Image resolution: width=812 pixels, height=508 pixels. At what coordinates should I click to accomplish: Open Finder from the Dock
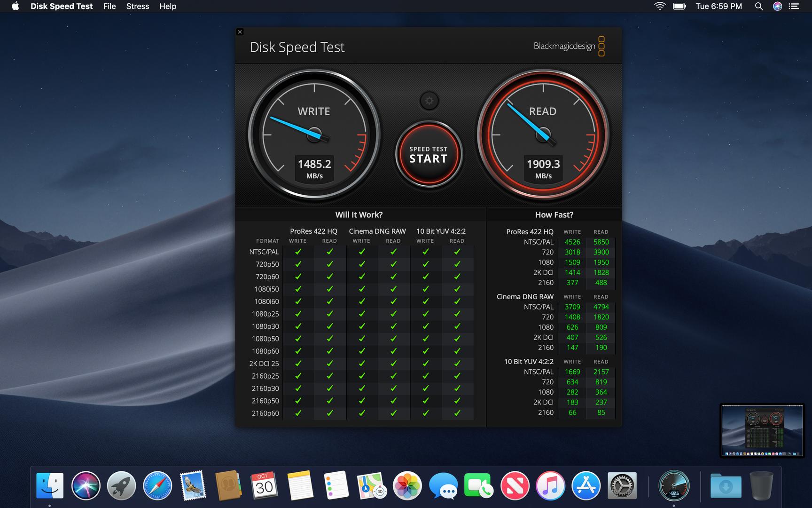50,485
